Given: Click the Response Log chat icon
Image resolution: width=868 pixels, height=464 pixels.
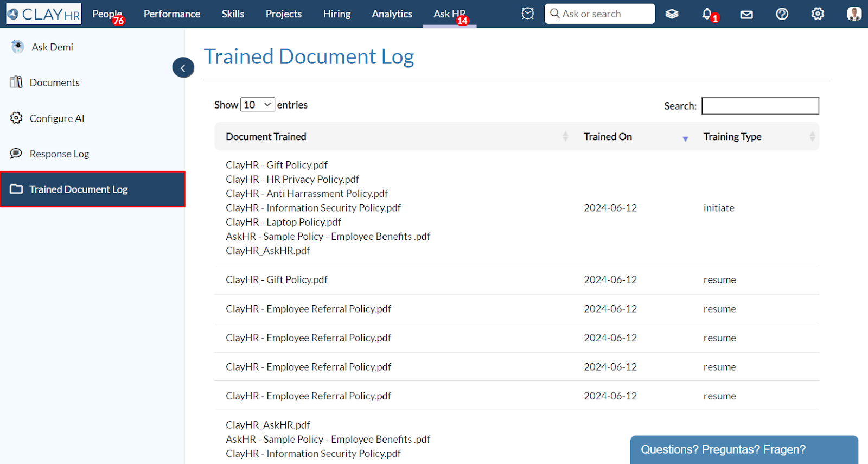Looking at the screenshot, I should tap(16, 154).
